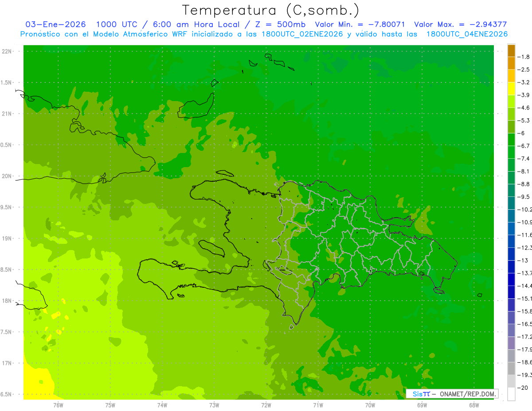The height and width of the screenshot is (411, 532).
Task: Click the "18N" latitude label
Action: tap(7, 301)
